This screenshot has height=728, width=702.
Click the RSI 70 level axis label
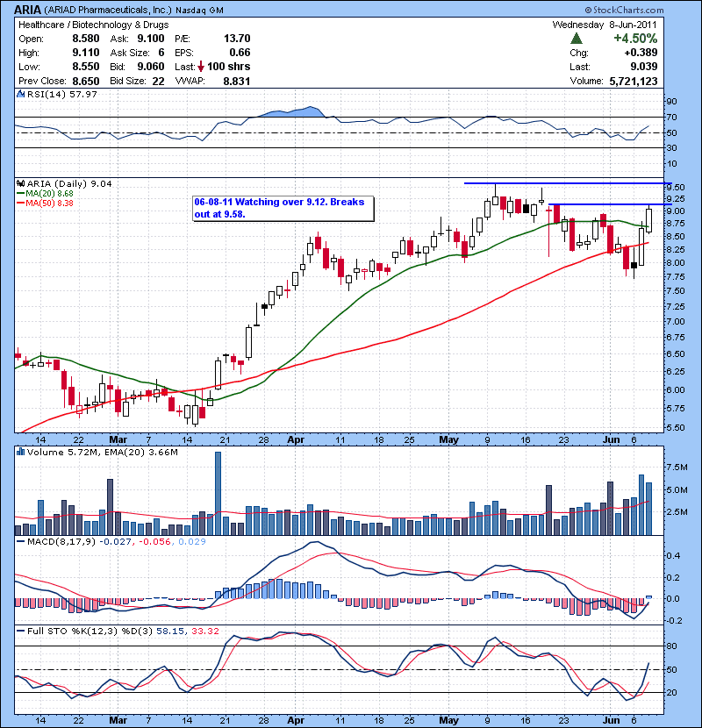tap(671, 117)
